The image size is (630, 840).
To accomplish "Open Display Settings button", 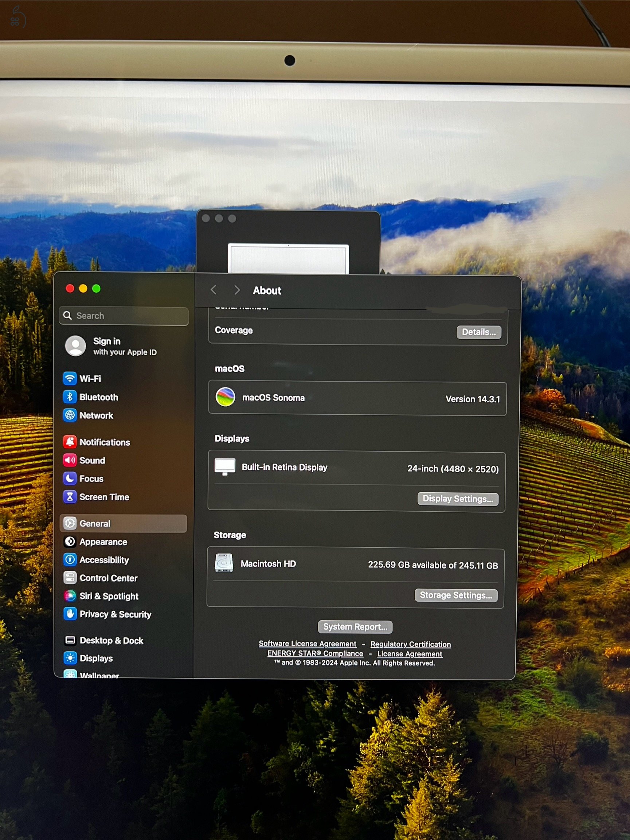I will [458, 499].
